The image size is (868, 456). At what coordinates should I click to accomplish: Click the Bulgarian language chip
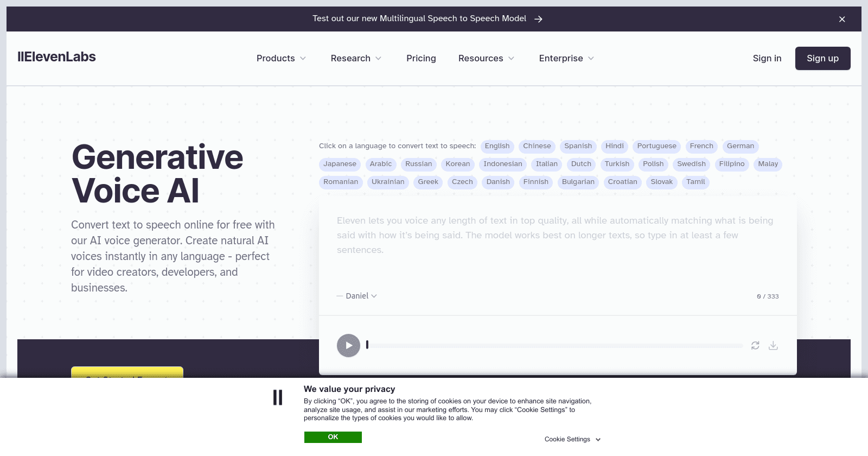[x=578, y=182]
